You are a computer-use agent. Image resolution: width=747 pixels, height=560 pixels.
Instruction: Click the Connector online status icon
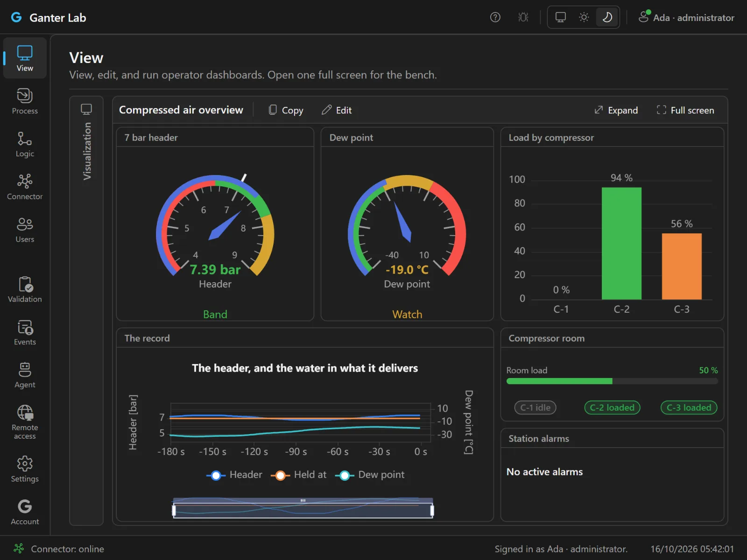coord(19,548)
